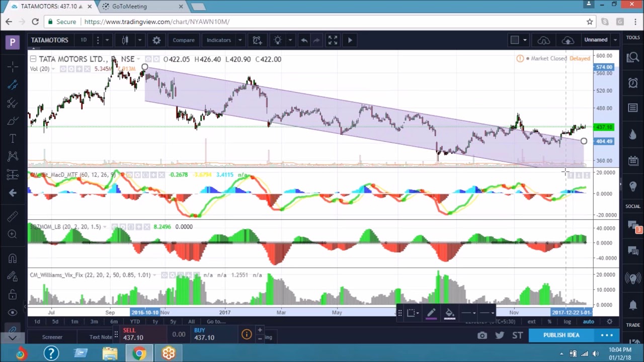Viewport: 644px width, 362px height.
Task: Take a chart snapshot with camera
Action: 482,335
